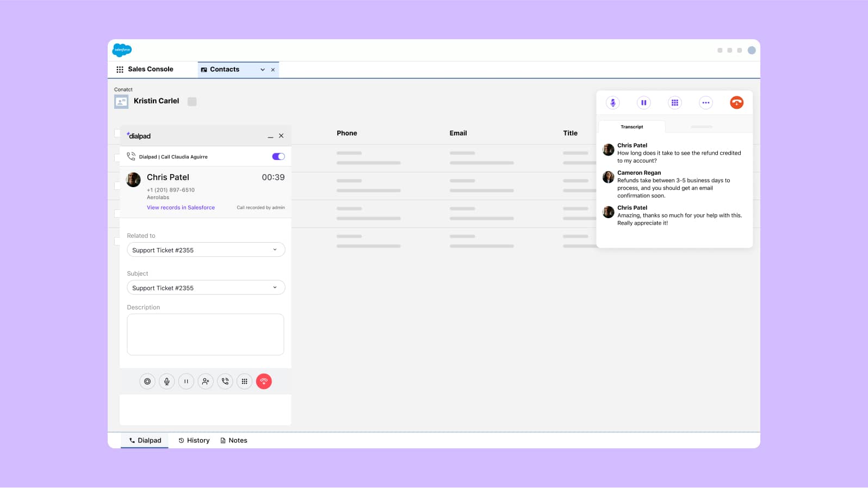Image resolution: width=868 pixels, height=488 pixels.
Task: Hang up call with red Dialpad button
Action: [264, 381]
